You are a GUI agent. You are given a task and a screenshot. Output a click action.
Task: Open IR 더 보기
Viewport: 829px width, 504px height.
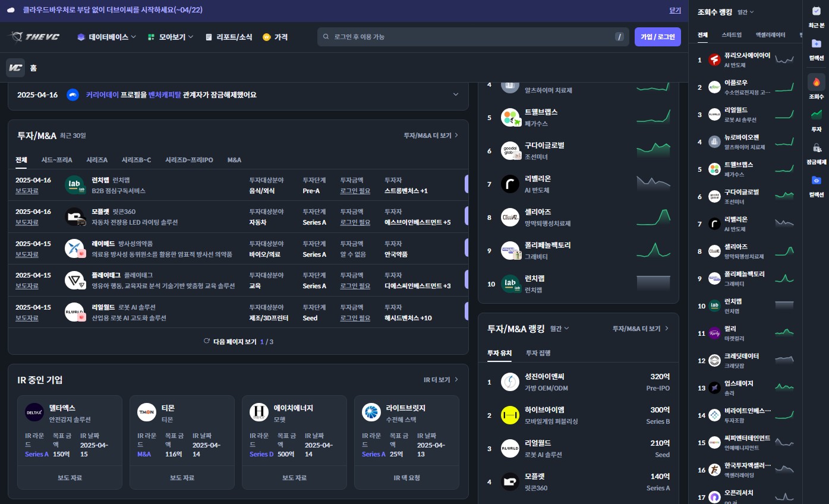click(441, 380)
